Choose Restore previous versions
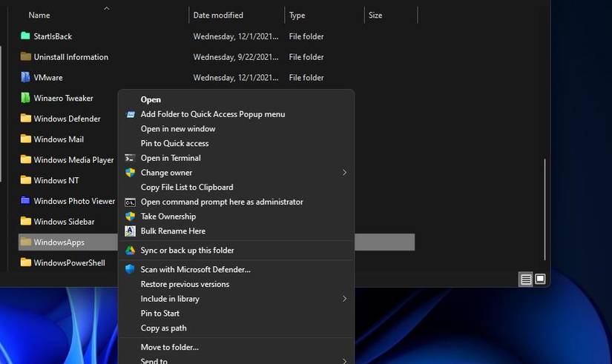The width and height of the screenshot is (612, 364). [185, 284]
